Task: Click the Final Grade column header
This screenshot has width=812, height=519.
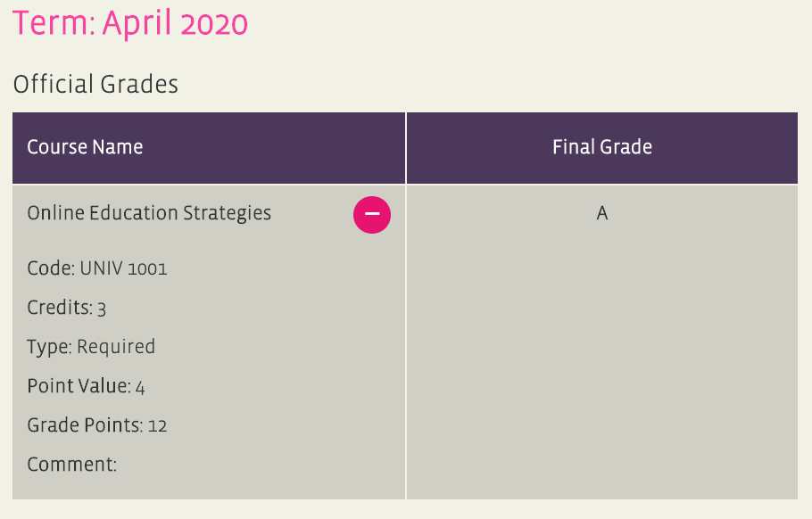Action: click(602, 148)
